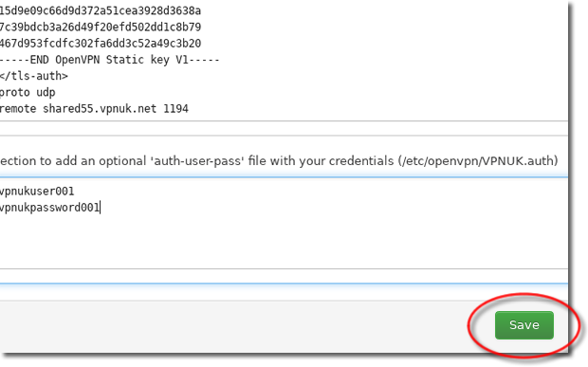Click the shared55.vpnuk.net hostname
The width and height of the screenshot is (588, 367).
click(100, 109)
